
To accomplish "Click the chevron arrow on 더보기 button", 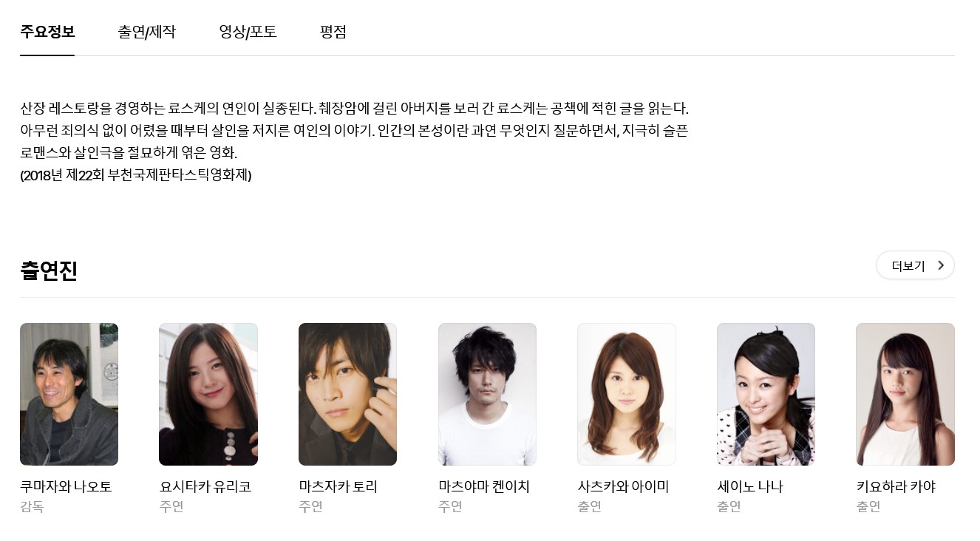I will 941,265.
